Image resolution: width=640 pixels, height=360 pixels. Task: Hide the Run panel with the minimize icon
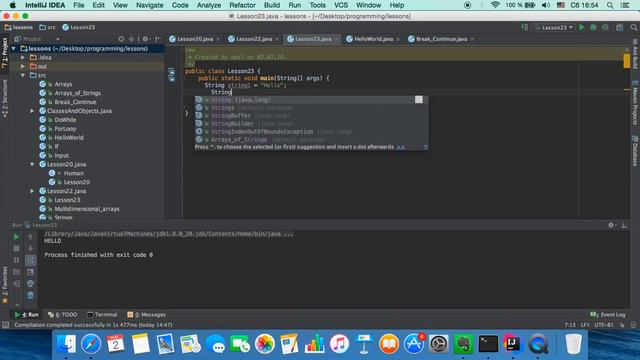[x=624, y=225]
